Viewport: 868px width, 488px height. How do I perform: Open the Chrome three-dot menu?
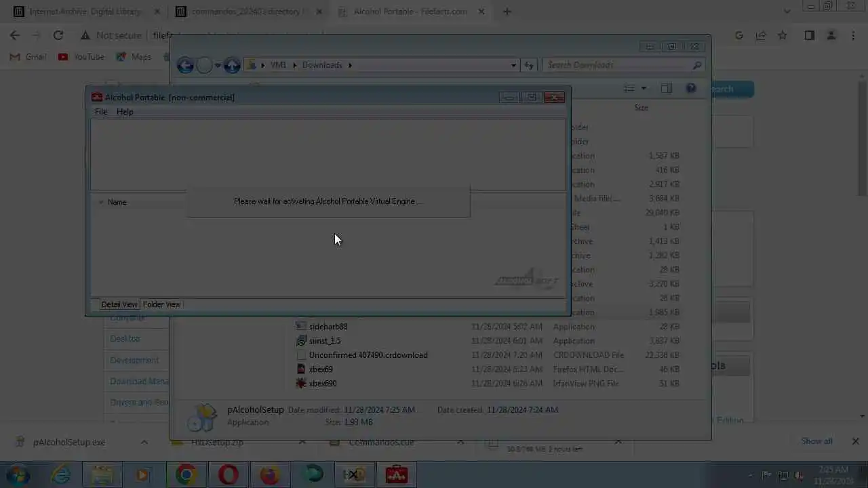point(853,35)
